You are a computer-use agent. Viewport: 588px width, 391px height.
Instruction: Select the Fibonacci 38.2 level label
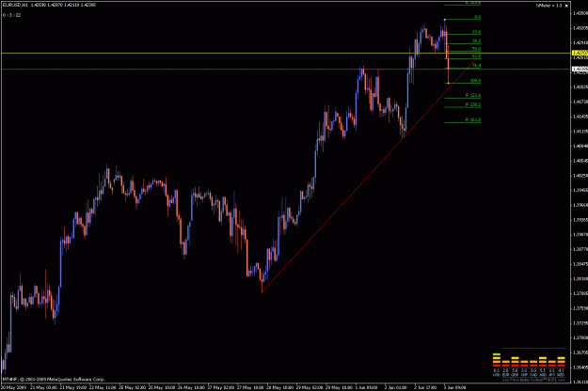476,40
